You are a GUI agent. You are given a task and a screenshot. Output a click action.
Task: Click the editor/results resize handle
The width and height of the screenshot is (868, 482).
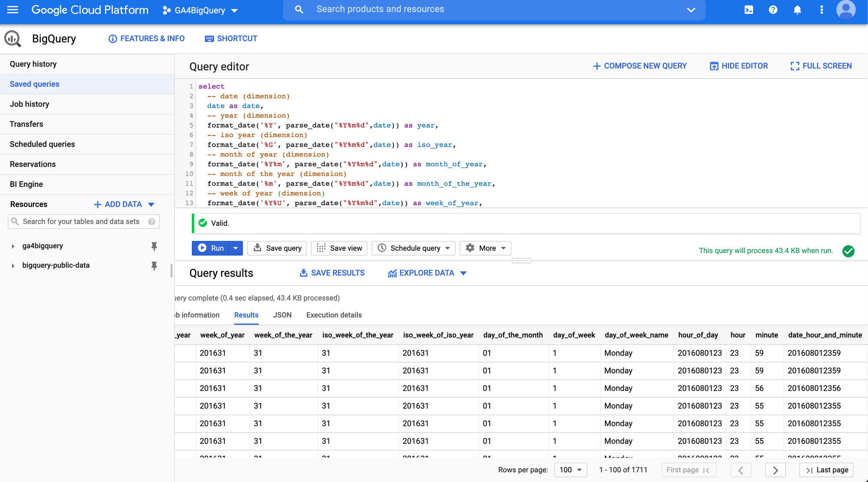(x=522, y=261)
